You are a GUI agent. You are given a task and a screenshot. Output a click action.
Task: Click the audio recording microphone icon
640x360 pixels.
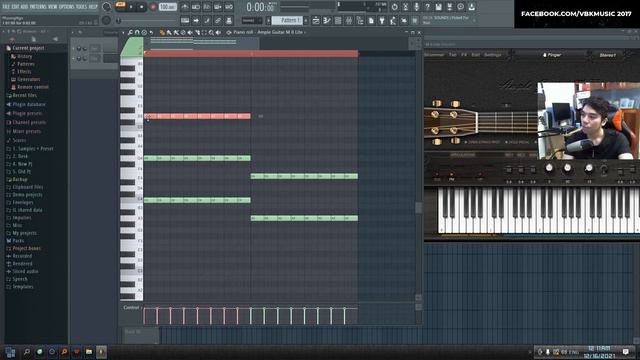tap(416, 7)
